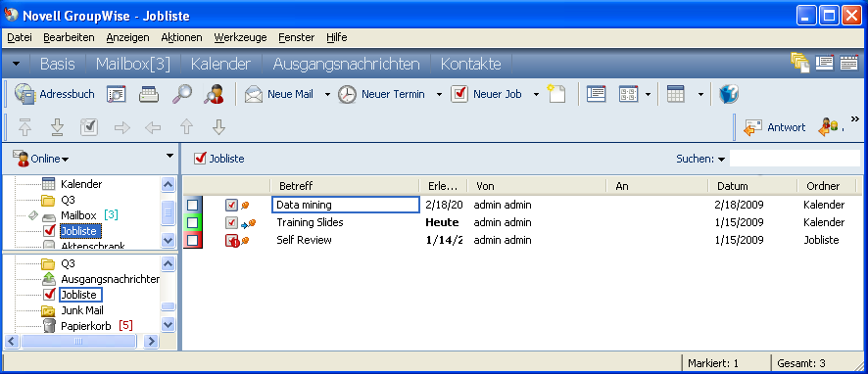
Task: Click the Neuer Job checkmark icon
Action: (459, 94)
